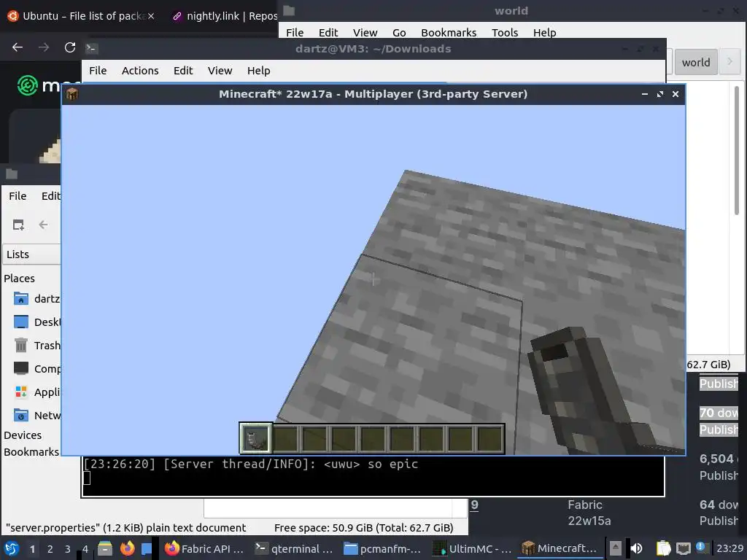
Task: Open the File menu in the world window
Action: click(x=295, y=32)
